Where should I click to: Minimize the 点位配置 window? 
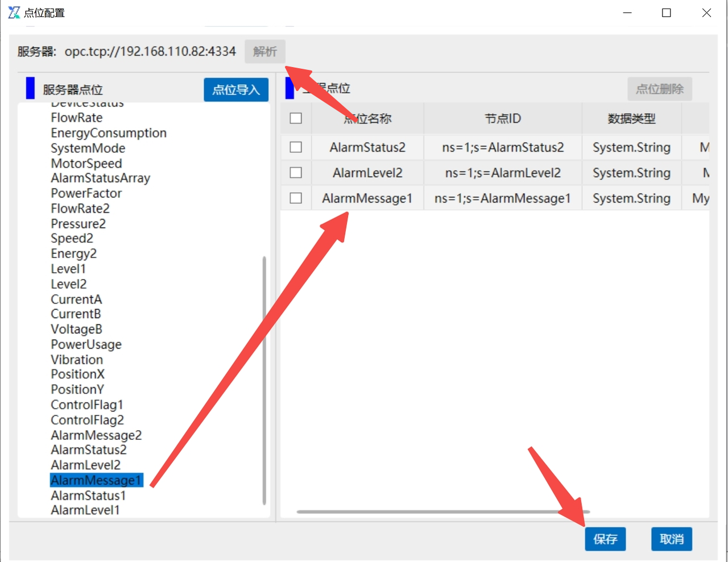[627, 13]
